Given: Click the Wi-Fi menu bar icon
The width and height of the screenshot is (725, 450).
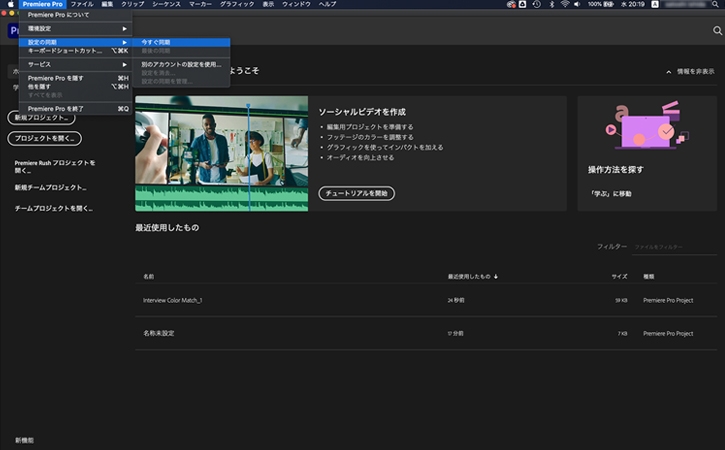Looking at the screenshot, I should [565, 4].
